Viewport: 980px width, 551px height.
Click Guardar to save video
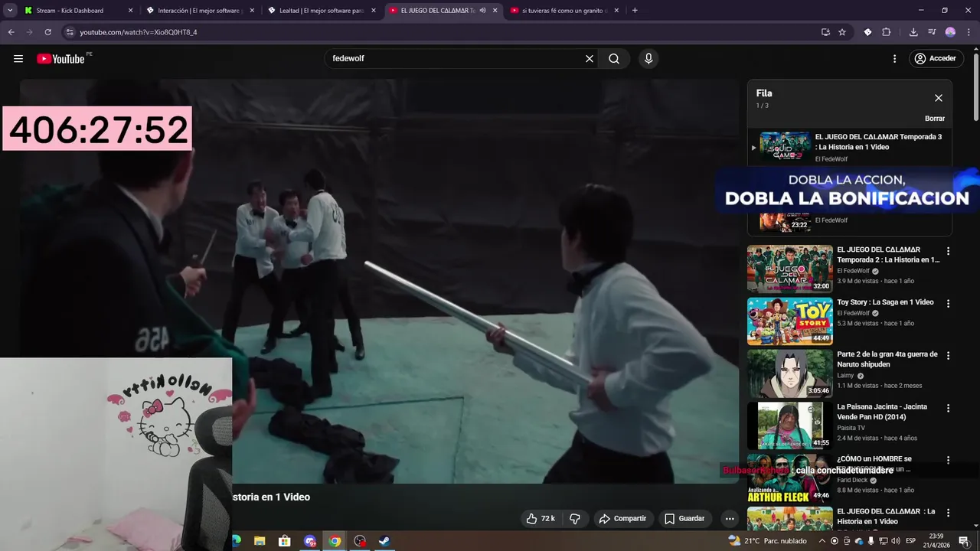684,519
